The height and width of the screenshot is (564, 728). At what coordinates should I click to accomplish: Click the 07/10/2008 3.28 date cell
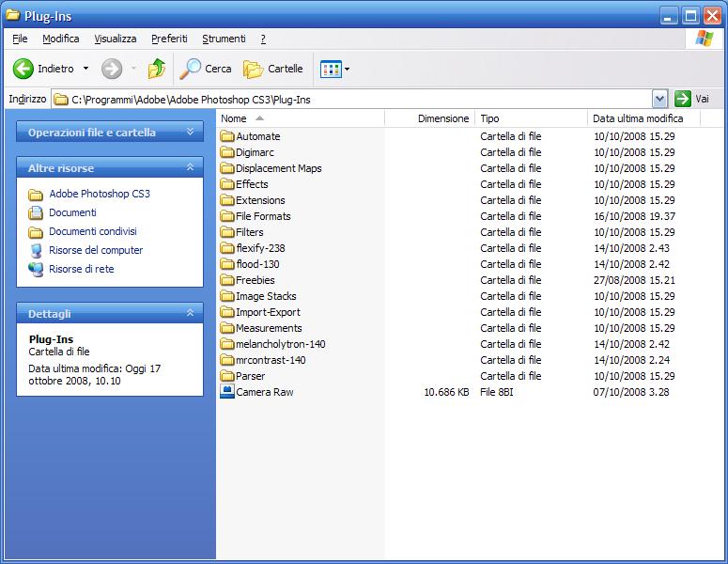[631, 392]
